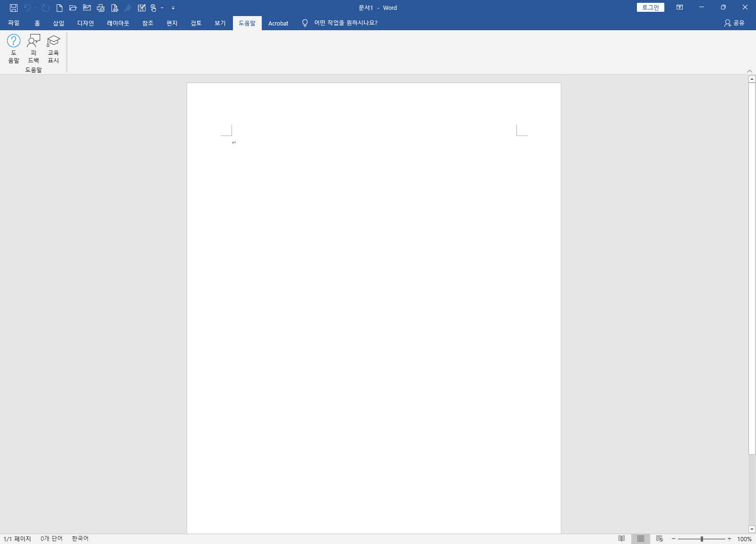756x544 pixels.
Task: Click the Undo arrow in the quick access toolbar
Action: pos(27,8)
